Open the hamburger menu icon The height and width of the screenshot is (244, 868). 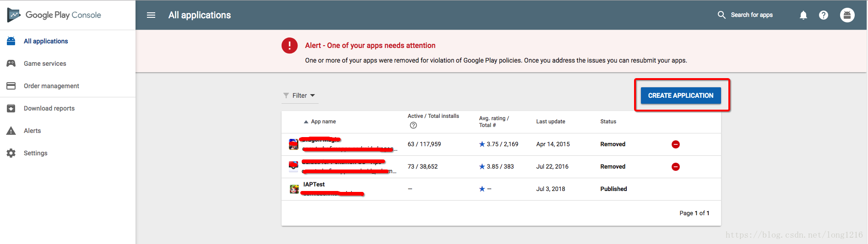tap(151, 15)
